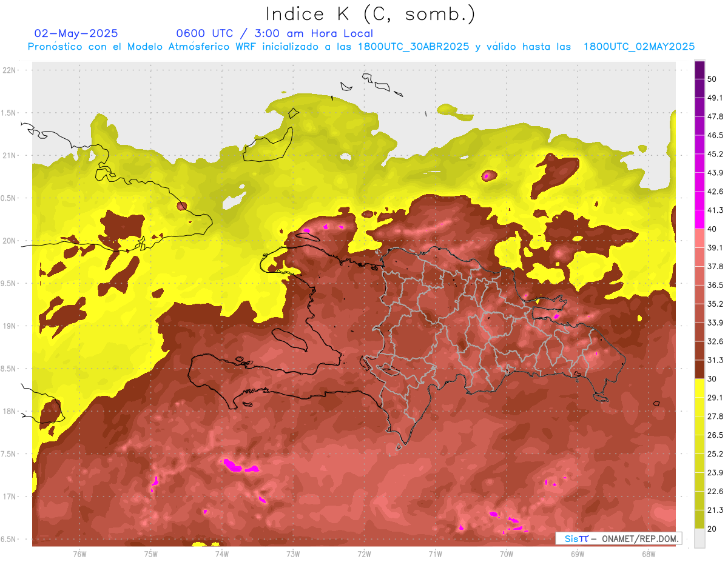728x562 pixels.
Task: Click the legend value '49.1'
Action: tap(715, 98)
